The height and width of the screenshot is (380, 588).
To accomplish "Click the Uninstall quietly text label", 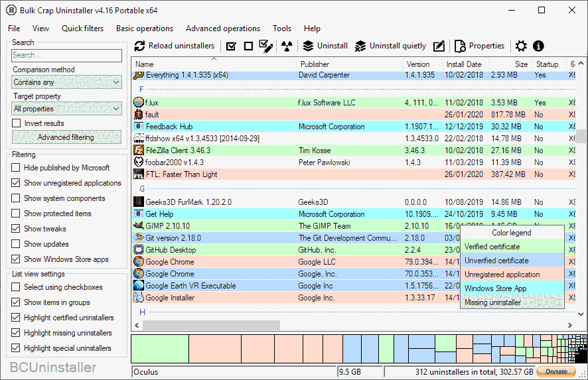I will [x=398, y=46].
